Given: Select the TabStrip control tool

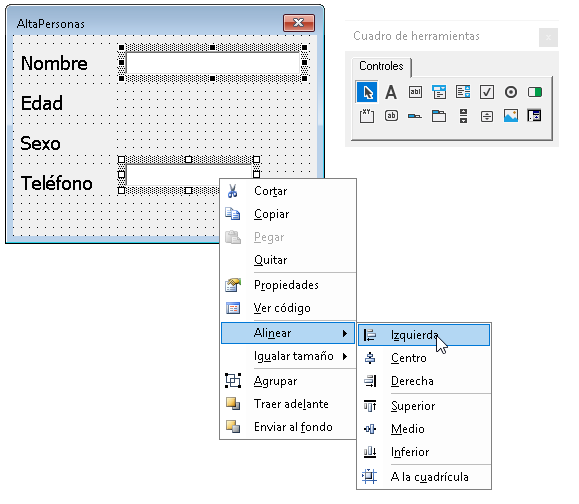Looking at the screenshot, I should 415,116.
